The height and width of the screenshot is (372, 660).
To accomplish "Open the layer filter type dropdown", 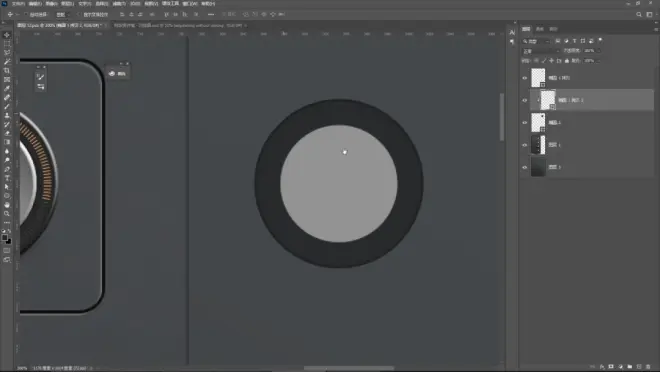I will point(536,41).
